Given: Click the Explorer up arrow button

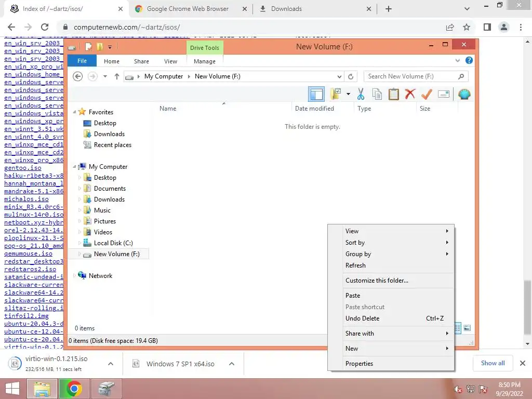Looking at the screenshot, I should click(x=117, y=76).
